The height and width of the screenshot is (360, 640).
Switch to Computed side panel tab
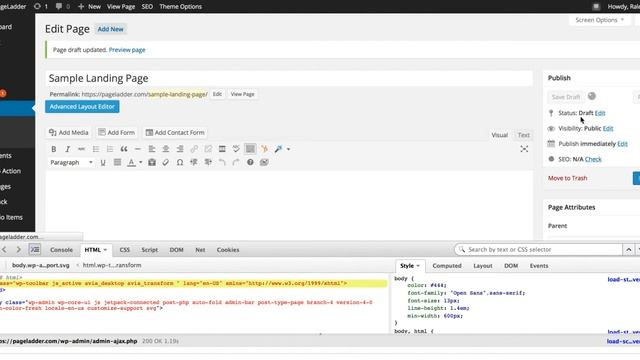point(447,266)
